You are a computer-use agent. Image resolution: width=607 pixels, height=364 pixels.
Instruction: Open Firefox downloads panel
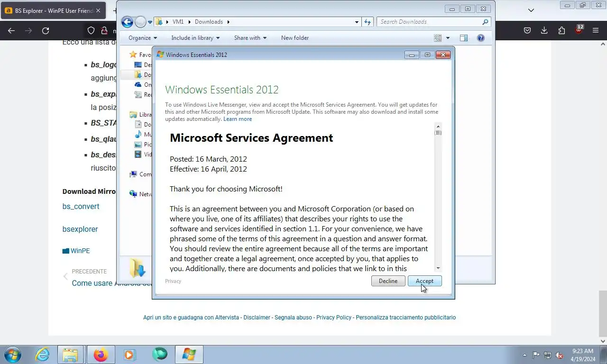(544, 30)
